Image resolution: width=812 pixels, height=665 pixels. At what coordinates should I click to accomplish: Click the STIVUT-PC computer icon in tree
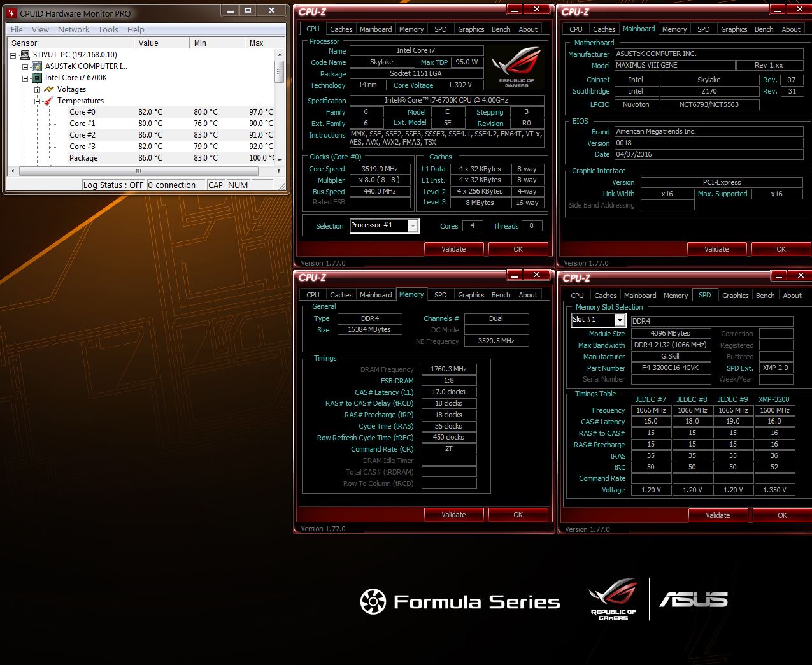(25, 55)
